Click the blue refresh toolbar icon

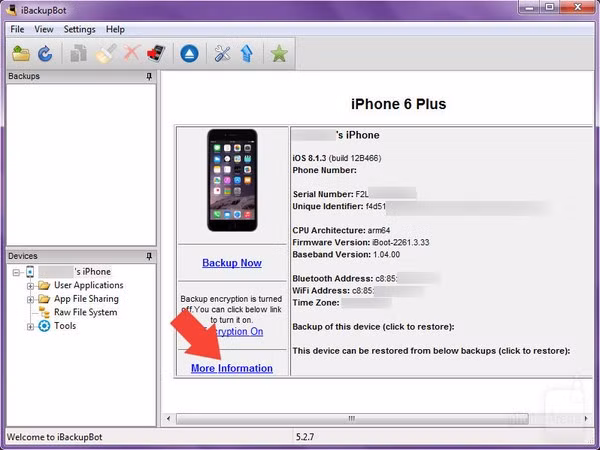45,54
